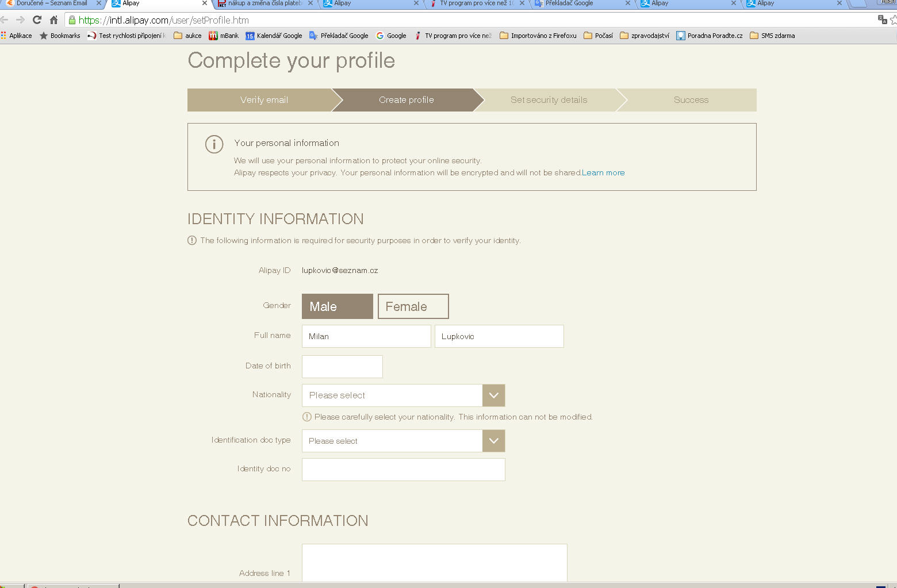The image size is (897, 588).
Task: Click the Alipay ID email lupkovic@seznam.cz
Action: coord(340,271)
